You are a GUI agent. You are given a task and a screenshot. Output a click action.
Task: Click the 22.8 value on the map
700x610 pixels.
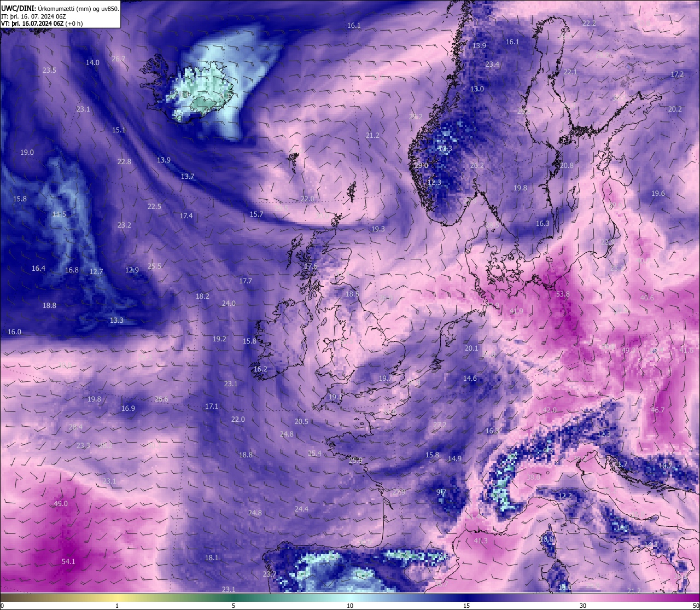coord(124,161)
